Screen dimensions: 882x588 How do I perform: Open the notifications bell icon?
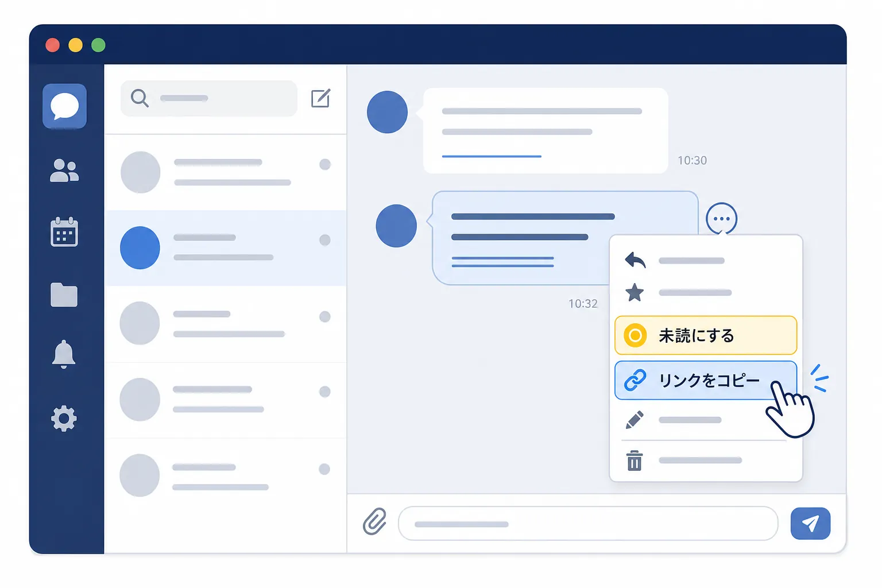[64, 354]
